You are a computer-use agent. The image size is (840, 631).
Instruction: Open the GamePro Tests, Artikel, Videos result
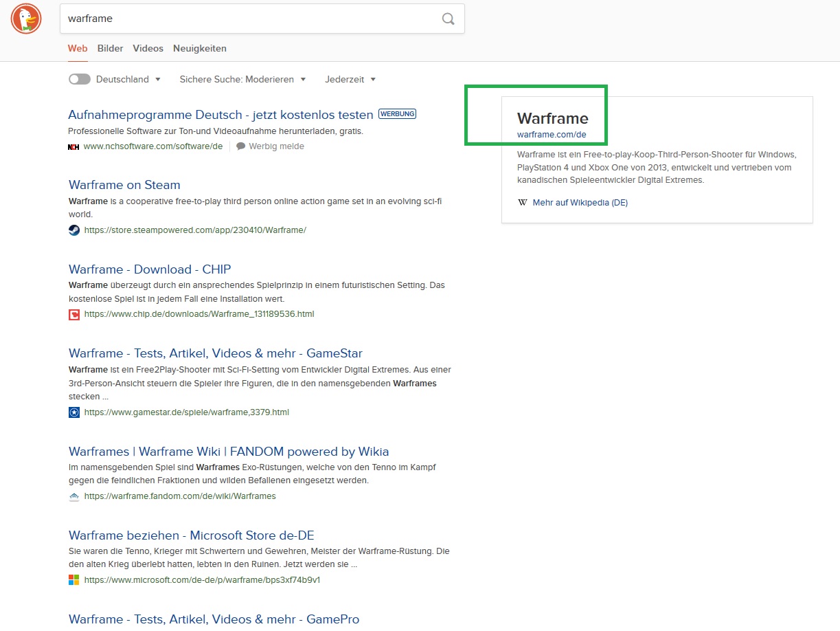click(214, 619)
